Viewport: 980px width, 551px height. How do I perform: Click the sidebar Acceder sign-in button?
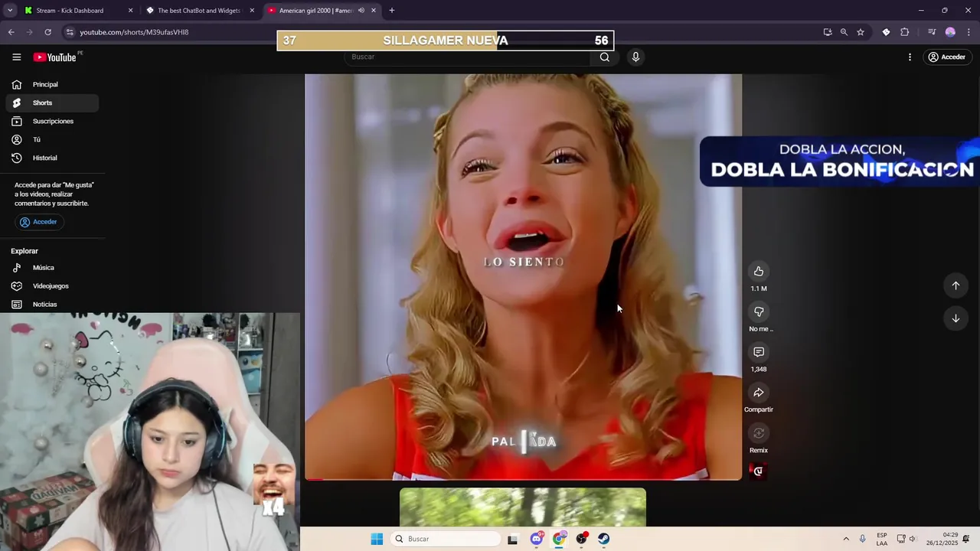click(39, 222)
